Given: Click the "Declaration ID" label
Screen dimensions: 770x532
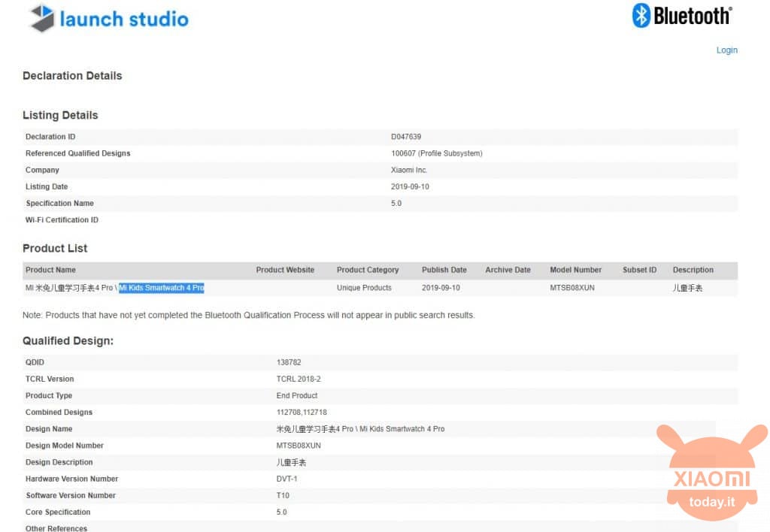Looking at the screenshot, I should pos(50,137).
